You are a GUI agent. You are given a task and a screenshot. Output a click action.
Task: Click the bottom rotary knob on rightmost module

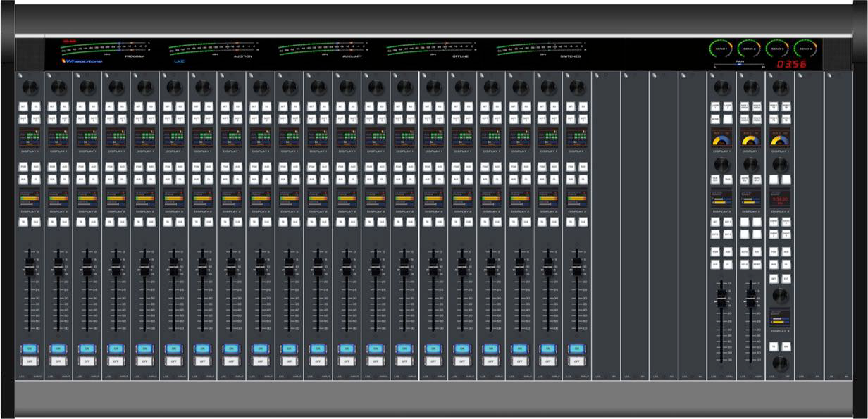pos(779,363)
